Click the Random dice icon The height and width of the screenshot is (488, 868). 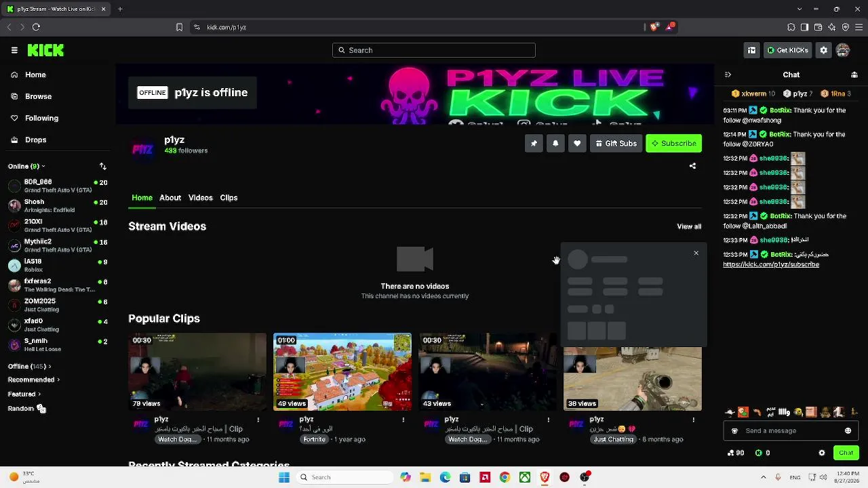point(41,408)
